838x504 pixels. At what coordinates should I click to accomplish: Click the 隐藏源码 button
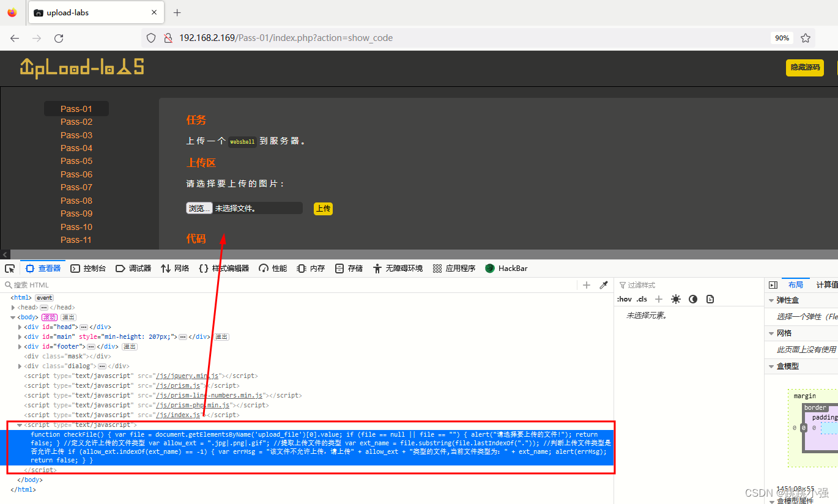pyautogui.click(x=805, y=68)
